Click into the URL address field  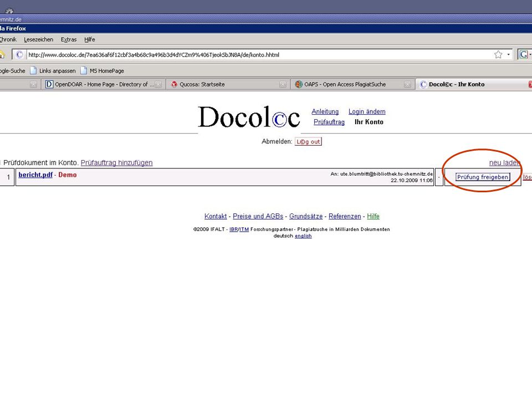click(259, 55)
